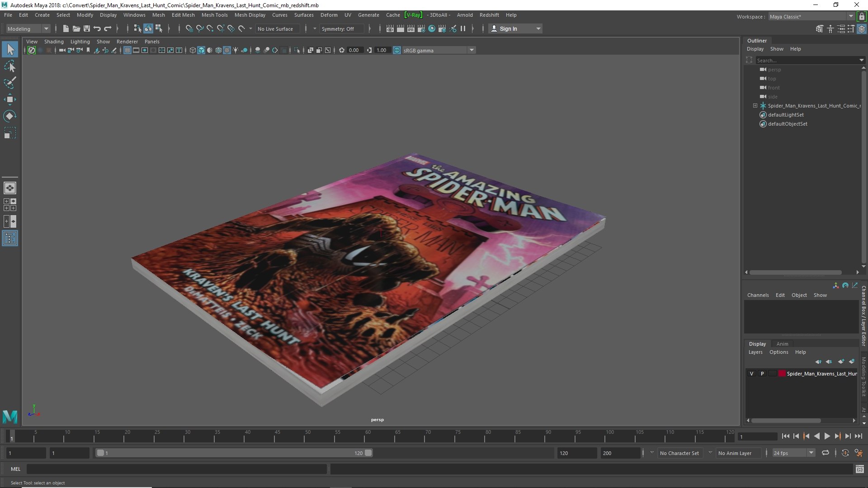Open the Modeling menu set dropdown
868x488 pixels.
(28, 28)
